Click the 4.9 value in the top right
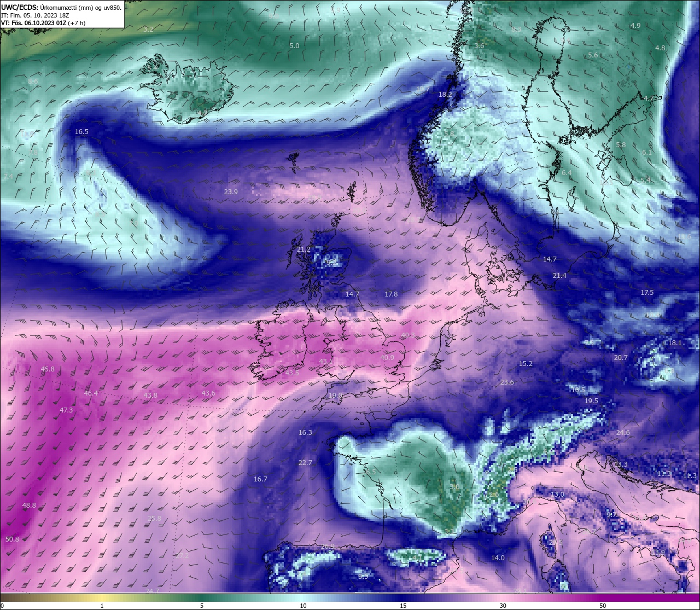The image size is (700, 610). coord(635,26)
